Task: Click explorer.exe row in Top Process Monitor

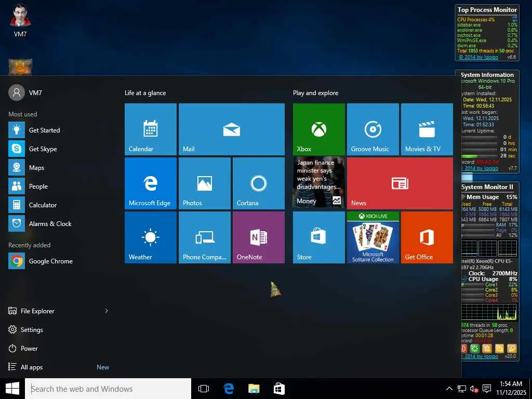Action: click(487, 30)
